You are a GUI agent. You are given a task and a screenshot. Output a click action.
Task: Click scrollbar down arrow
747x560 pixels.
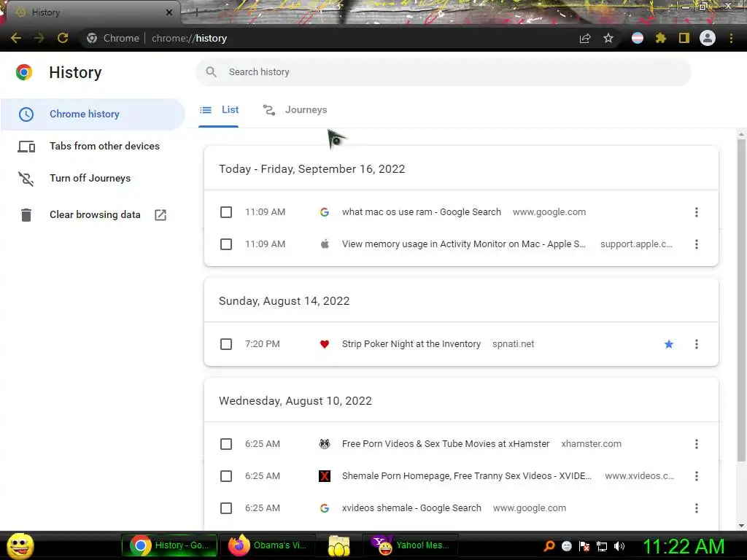(x=741, y=526)
